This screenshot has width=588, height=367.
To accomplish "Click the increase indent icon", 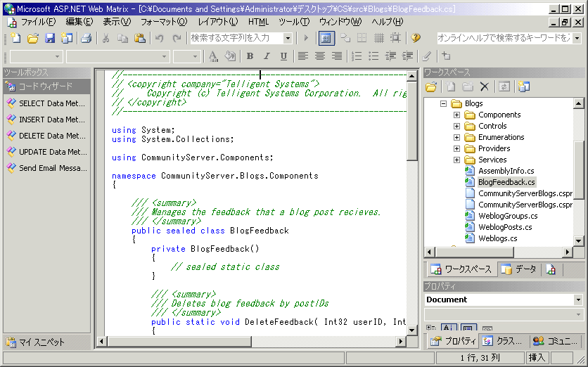I will (x=407, y=56).
